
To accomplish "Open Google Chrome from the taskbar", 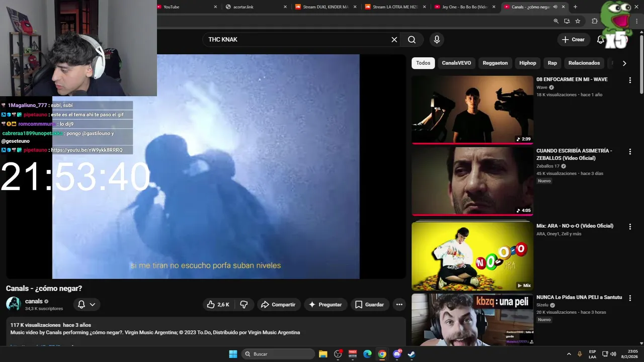I will point(382,354).
